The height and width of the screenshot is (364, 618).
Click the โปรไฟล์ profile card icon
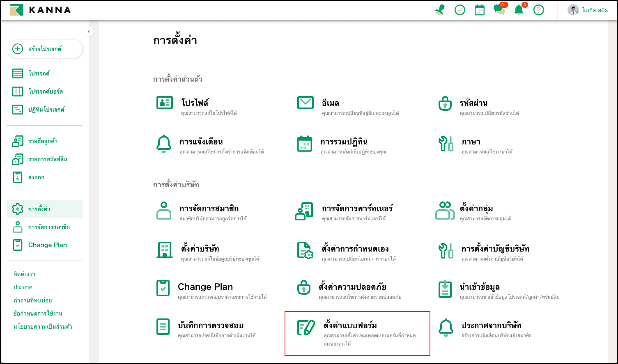click(165, 103)
